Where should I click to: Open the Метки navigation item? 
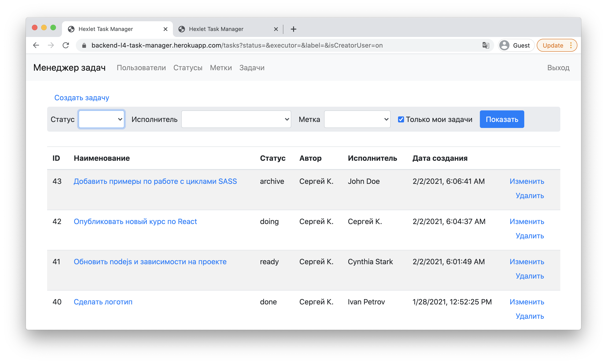[x=221, y=68]
